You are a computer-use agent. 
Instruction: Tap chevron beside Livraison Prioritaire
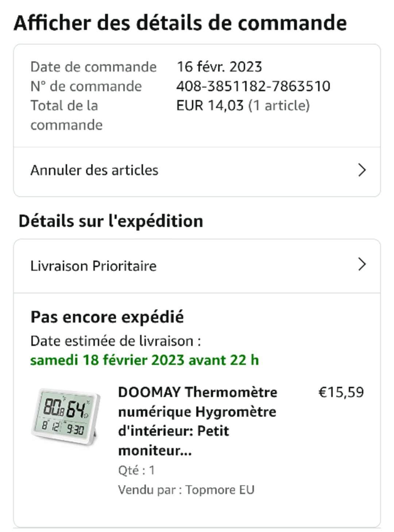click(362, 265)
